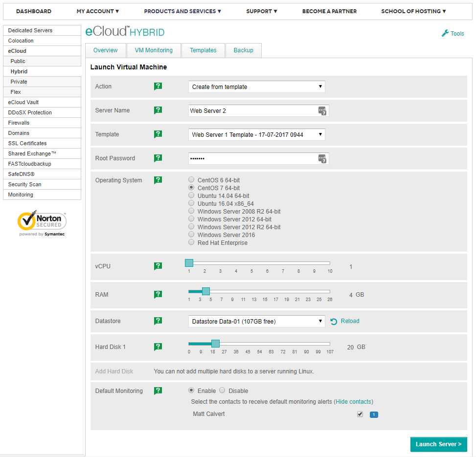Click the Server Name input field
Screen dimensions: 476x457
click(258, 111)
